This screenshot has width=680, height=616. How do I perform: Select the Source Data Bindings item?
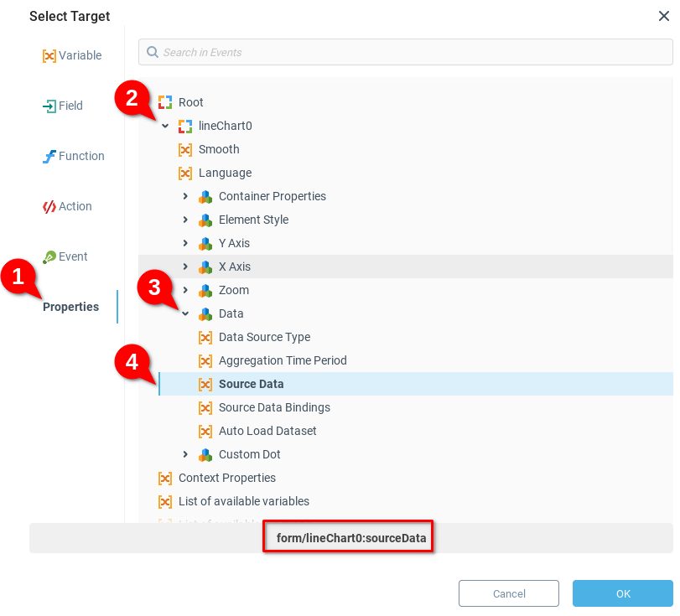pyautogui.click(x=274, y=407)
